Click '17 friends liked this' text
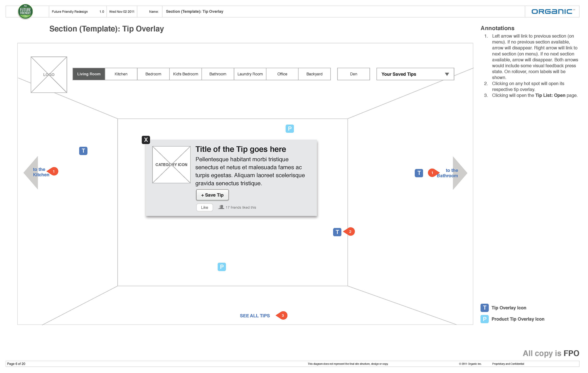Image resolution: width=588 pixels, height=373 pixels. click(x=241, y=207)
